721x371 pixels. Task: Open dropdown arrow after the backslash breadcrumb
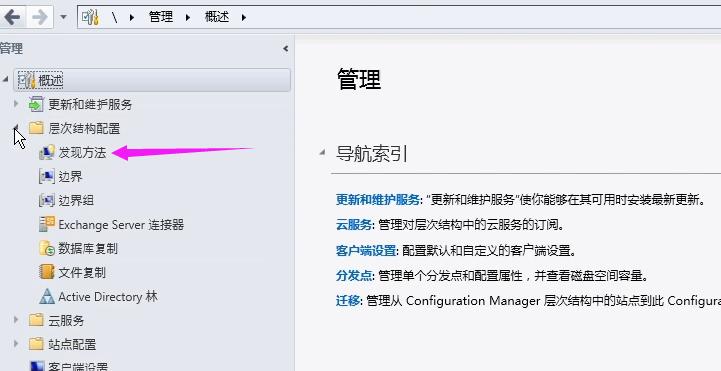click(132, 18)
